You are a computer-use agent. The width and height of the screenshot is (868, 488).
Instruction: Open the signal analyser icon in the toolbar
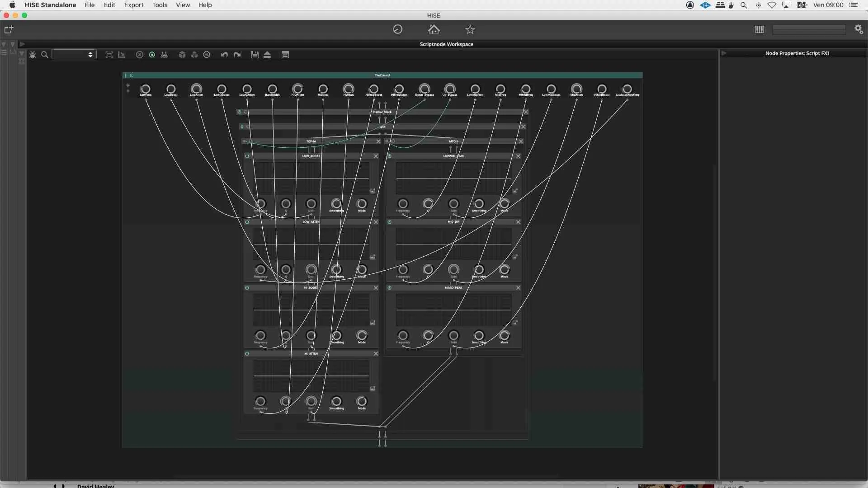click(x=164, y=54)
